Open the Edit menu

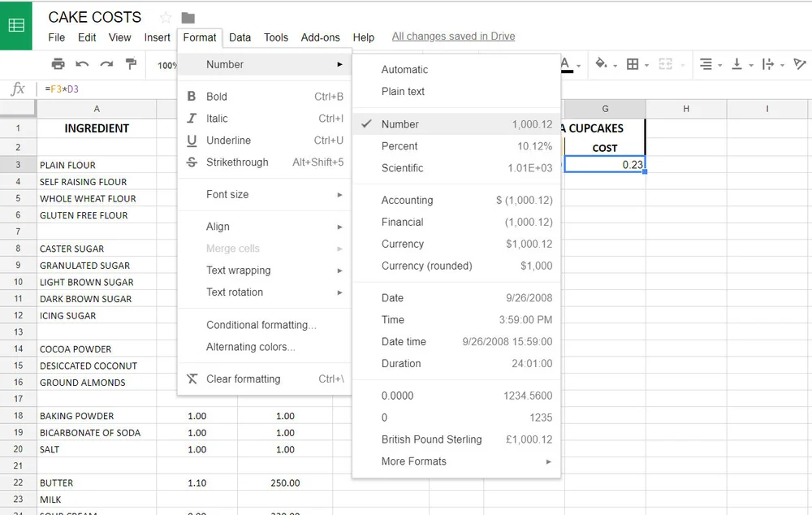(87, 37)
